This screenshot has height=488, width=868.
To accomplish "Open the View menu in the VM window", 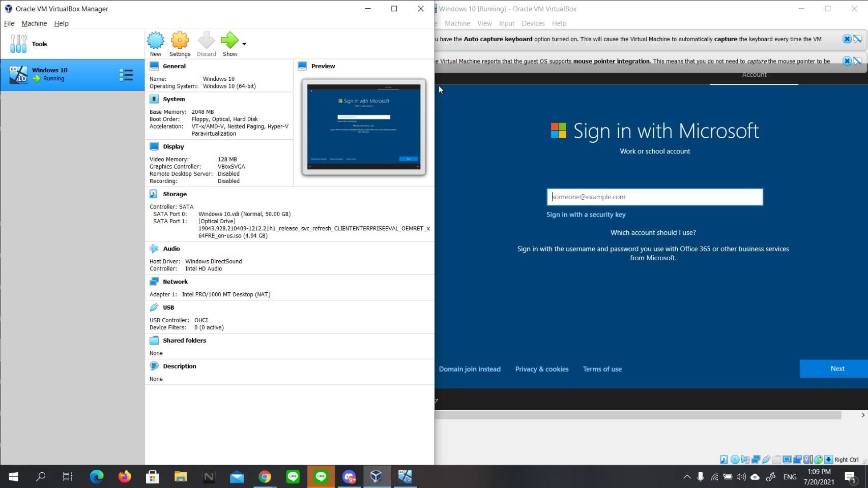I will pos(484,23).
